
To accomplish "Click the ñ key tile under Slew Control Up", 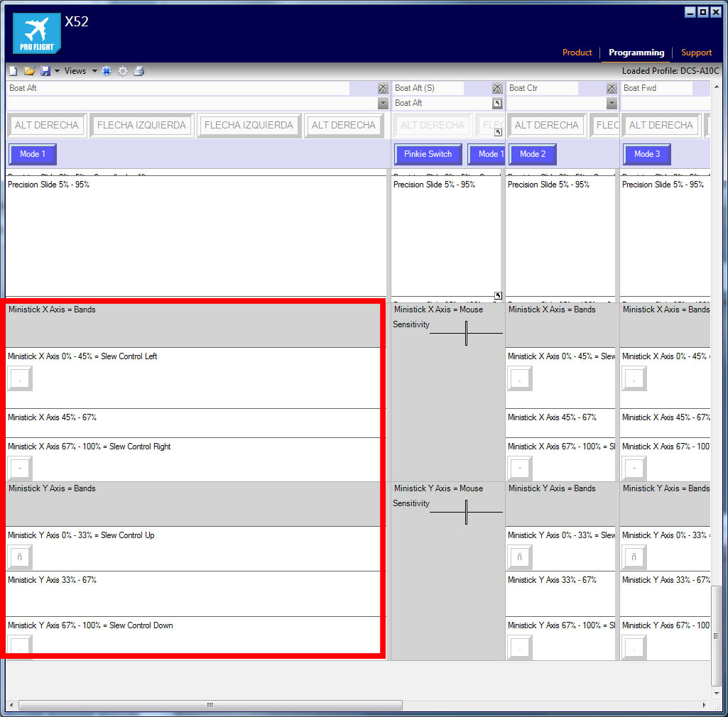I will [x=19, y=557].
